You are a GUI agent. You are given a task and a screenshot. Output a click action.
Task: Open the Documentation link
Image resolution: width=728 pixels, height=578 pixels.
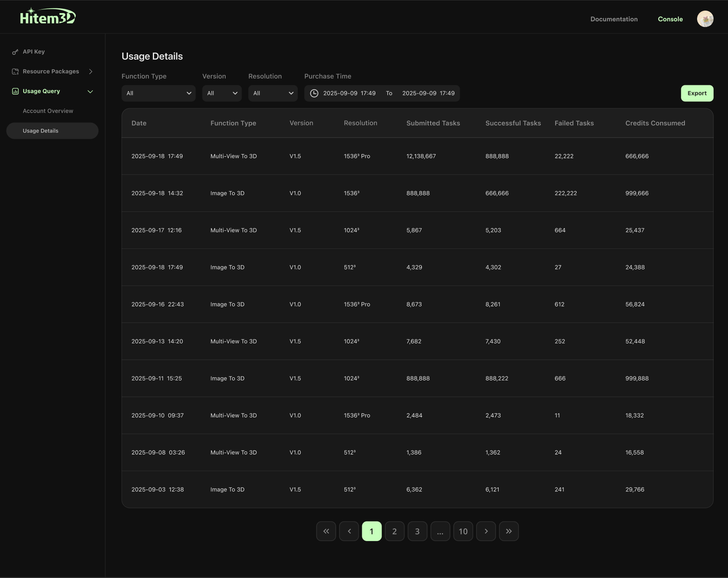tap(614, 19)
